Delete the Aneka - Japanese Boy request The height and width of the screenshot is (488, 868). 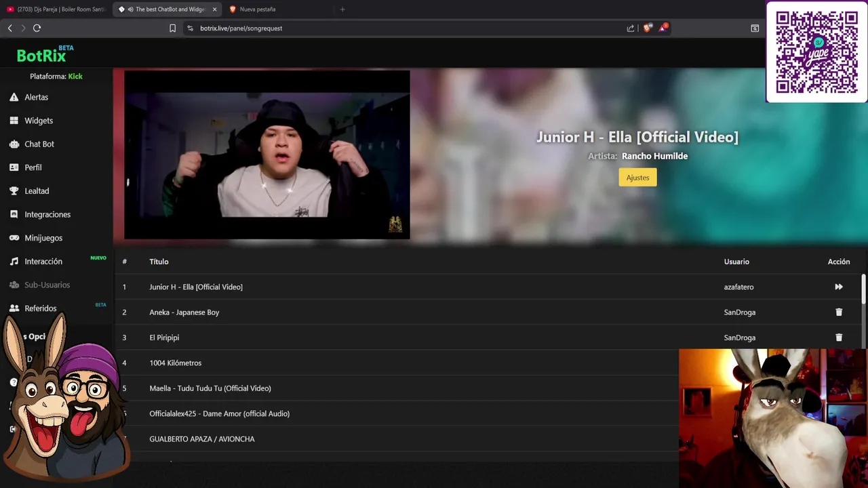(x=839, y=312)
